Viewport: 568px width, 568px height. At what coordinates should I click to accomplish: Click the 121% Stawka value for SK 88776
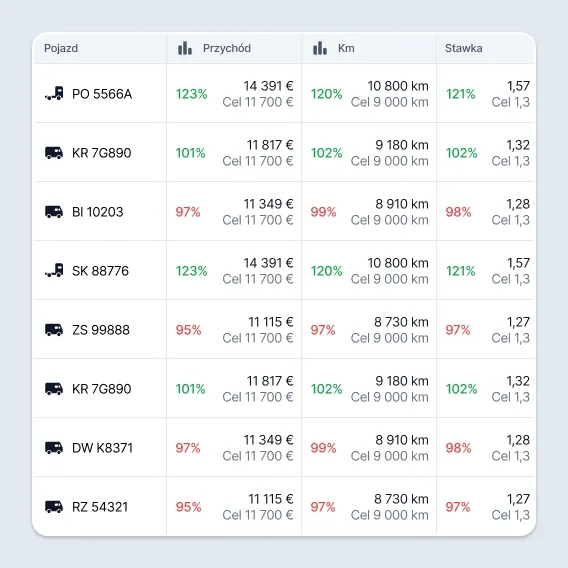click(460, 271)
